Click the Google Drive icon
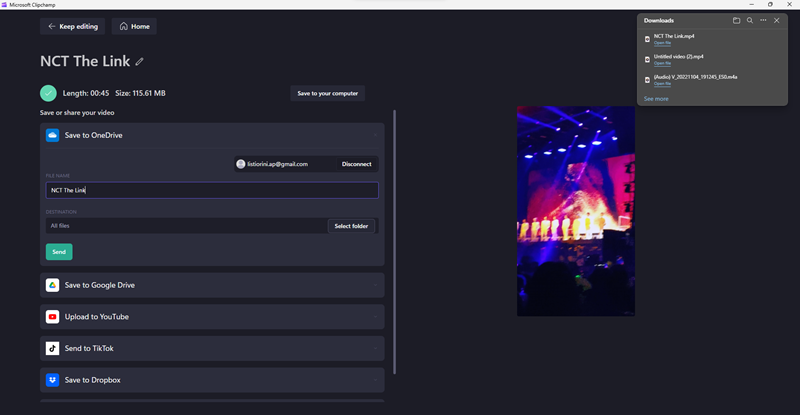Screen dimensions: 800x415 tap(53, 285)
